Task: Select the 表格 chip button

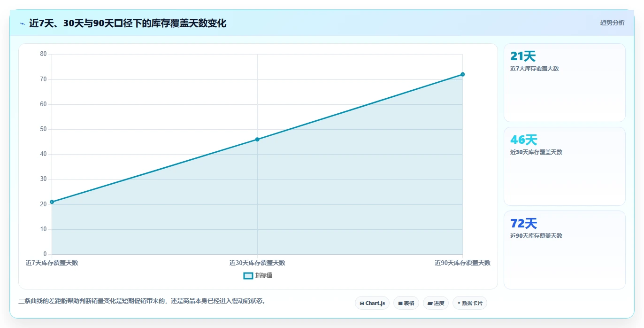Action: [x=406, y=303]
